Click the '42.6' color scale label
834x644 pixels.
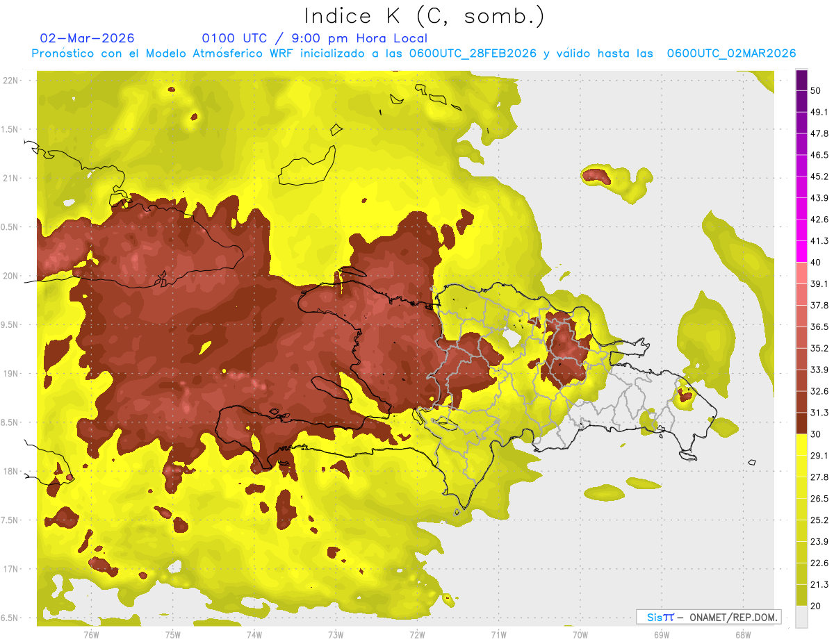click(819, 220)
